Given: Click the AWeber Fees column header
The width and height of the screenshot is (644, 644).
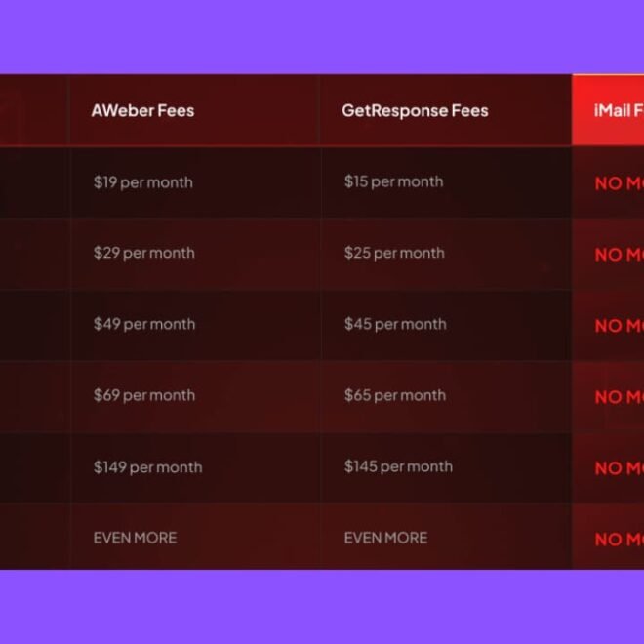Looking at the screenshot, I should coord(142,111).
